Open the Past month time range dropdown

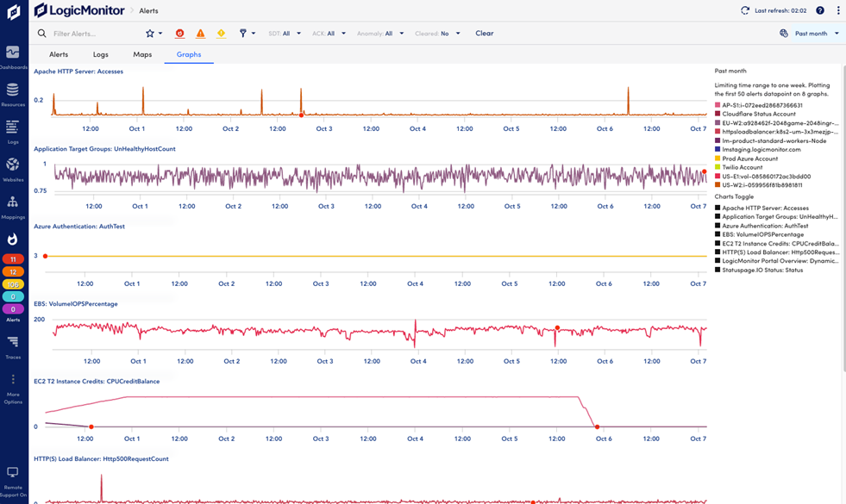click(x=817, y=34)
